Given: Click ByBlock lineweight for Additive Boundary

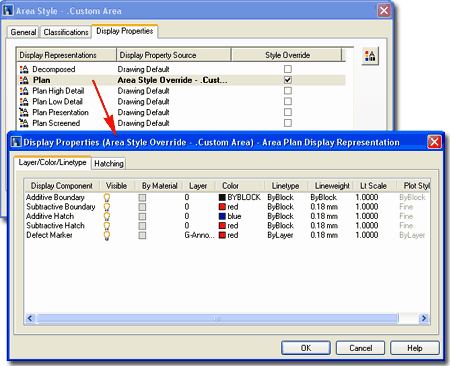Looking at the screenshot, I should 323,197.
